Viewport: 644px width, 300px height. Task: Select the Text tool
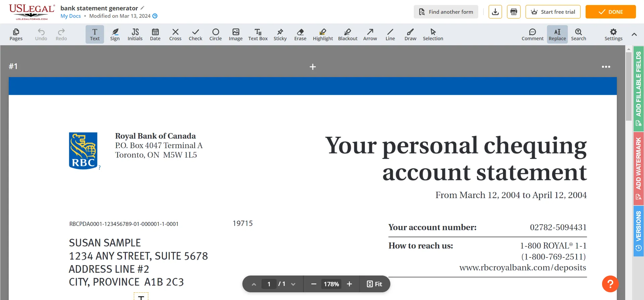(95, 35)
